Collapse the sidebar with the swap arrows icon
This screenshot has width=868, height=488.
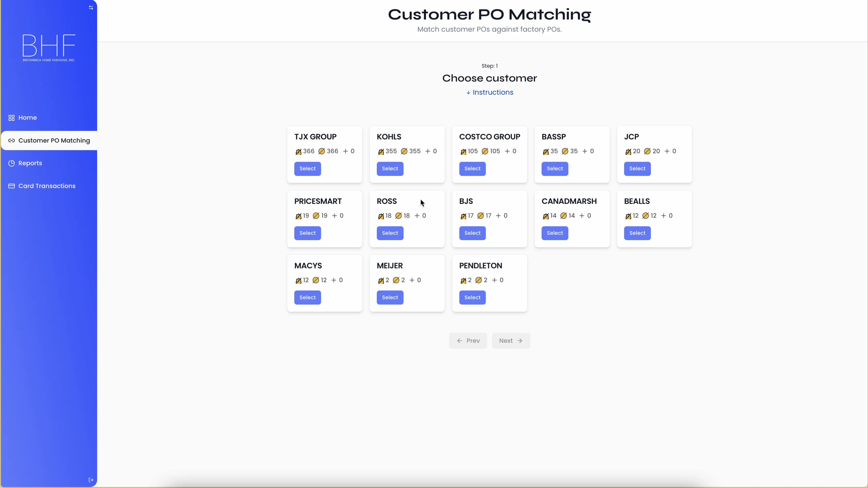click(x=91, y=8)
